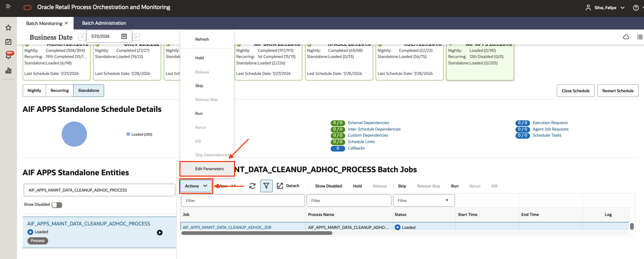Click the Job column filter field
The width and height of the screenshot is (644, 259).
click(243, 200)
